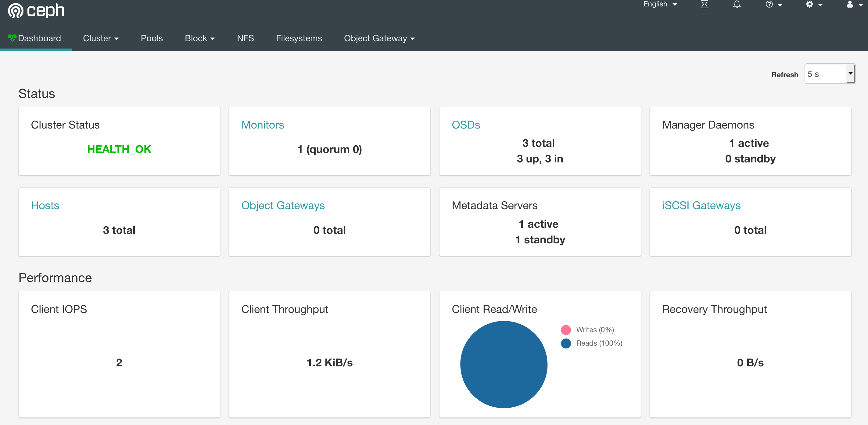Click the green heartbeat Dashboard icon
Image resolution: width=868 pixels, height=425 pixels.
click(x=12, y=38)
